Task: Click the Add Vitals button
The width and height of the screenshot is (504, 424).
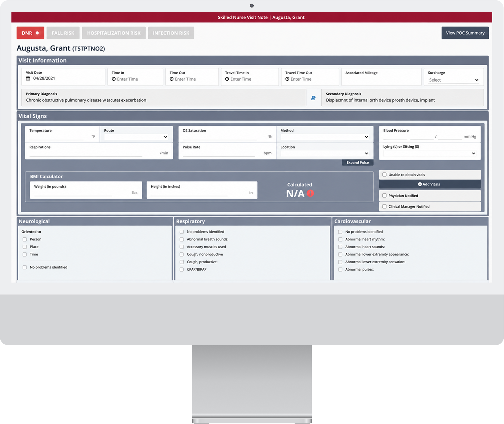Action: [430, 184]
